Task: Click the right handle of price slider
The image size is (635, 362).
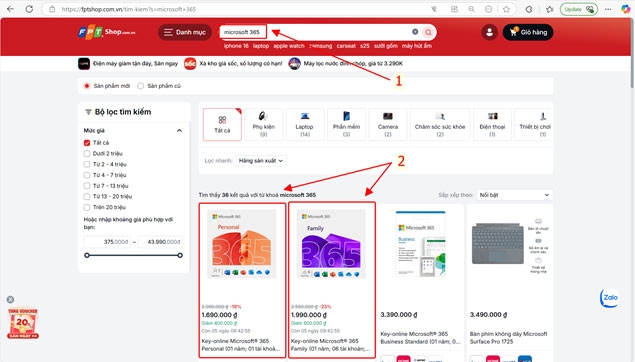Action: pyautogui.click(x=180, y=255)
